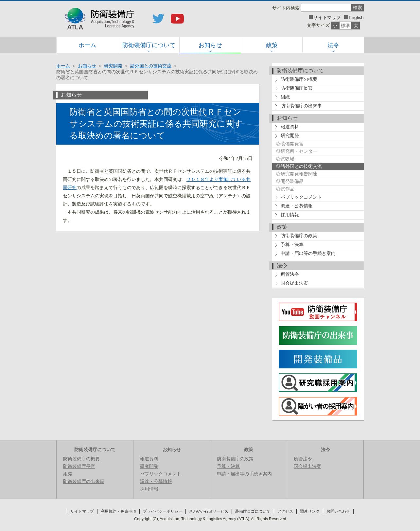This screenshot has width=420, height=531.
Task: Open sidebar item 報道資料
Action: 318,127
